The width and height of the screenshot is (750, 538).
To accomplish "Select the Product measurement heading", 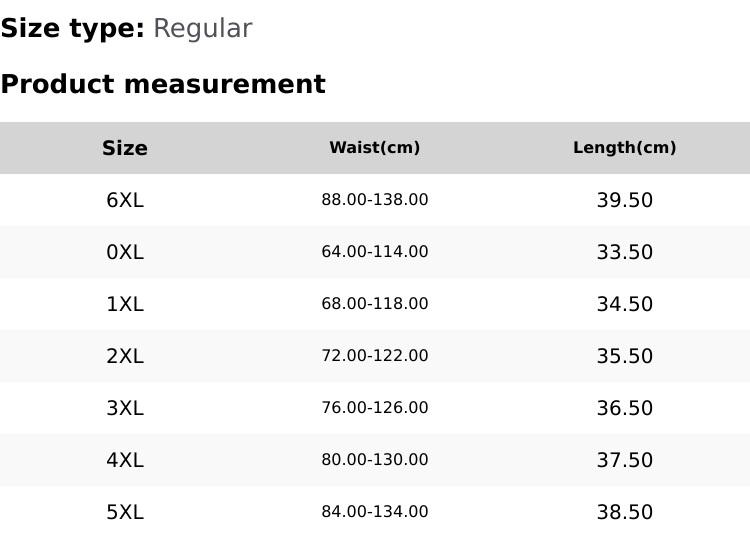I will 163,84.
